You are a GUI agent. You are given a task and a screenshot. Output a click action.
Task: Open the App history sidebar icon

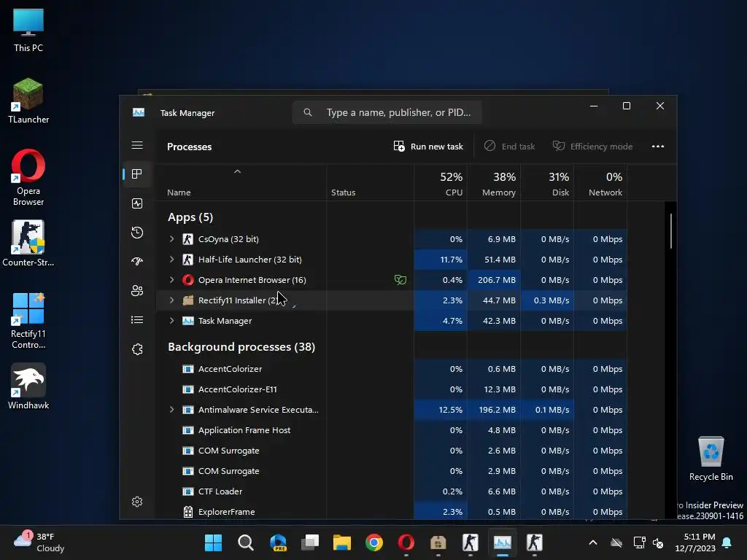[137, 233]
